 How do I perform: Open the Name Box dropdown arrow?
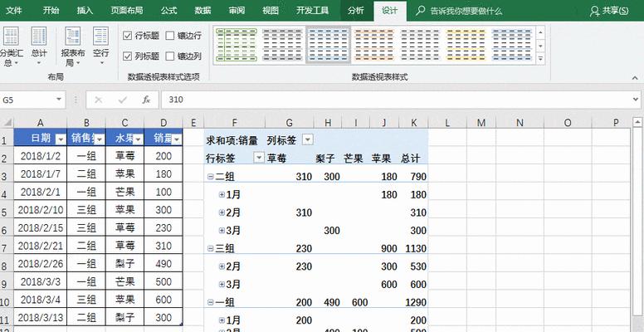coord(59,100)
